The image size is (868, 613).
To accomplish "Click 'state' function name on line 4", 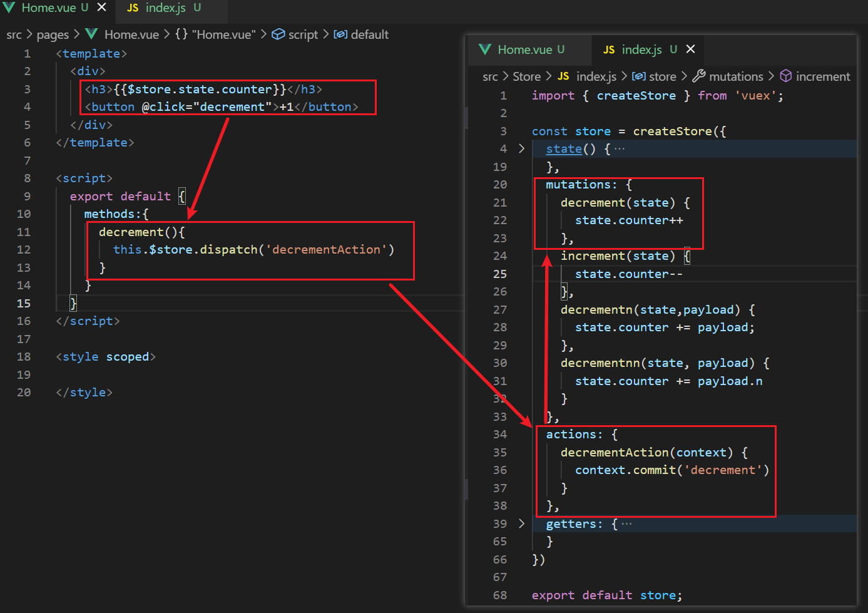I will tap(563, 149).
